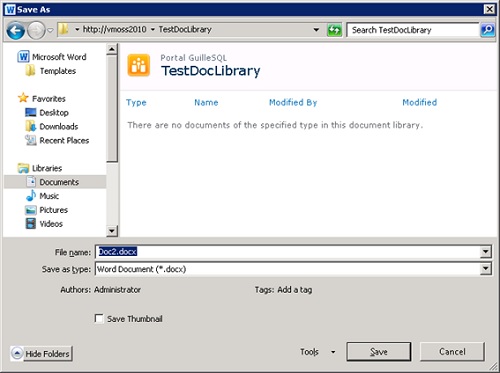Open recent locations arrow beside Forward button
Screen dimensions: 500x373
(50, 30)
